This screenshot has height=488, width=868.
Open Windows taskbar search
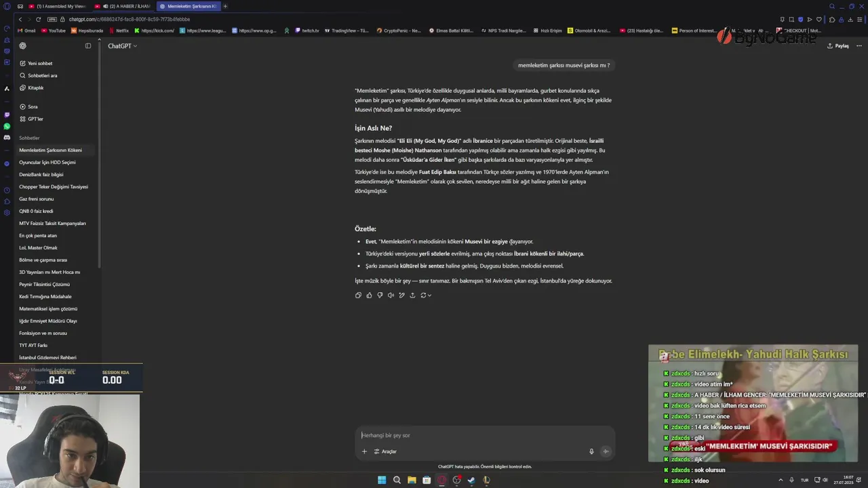click(x=397, y=480)
